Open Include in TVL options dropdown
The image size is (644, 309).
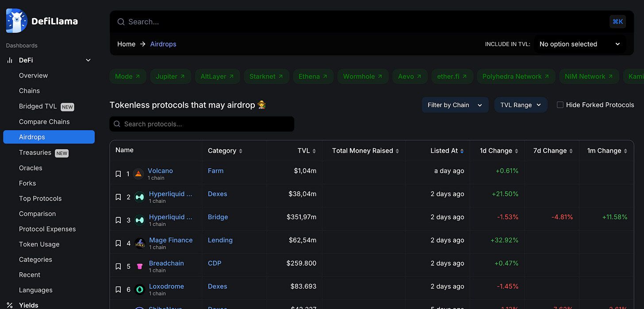pyautogui.click(x=580, y=44)
